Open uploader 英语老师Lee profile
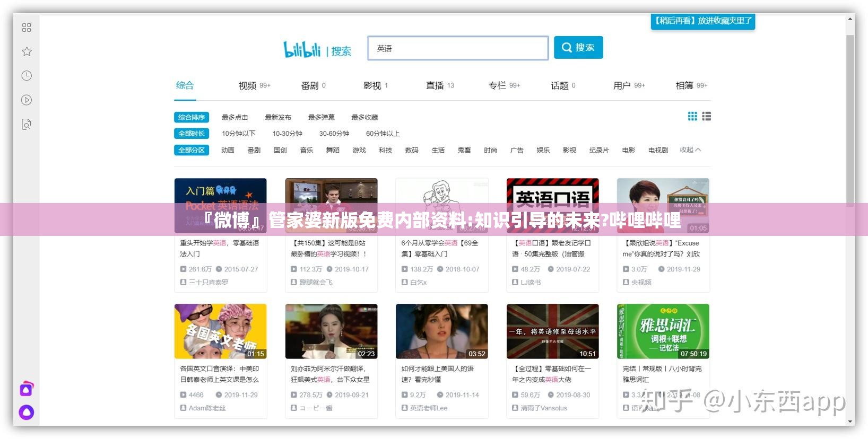The width and height of the screenshot is (868, 439). click(x=429, y=408)
